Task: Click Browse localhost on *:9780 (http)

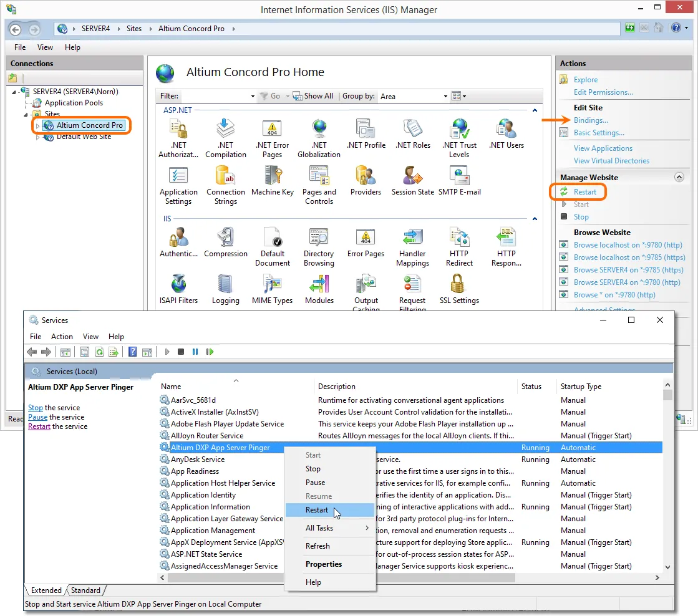Action: (x=628, y=245)
